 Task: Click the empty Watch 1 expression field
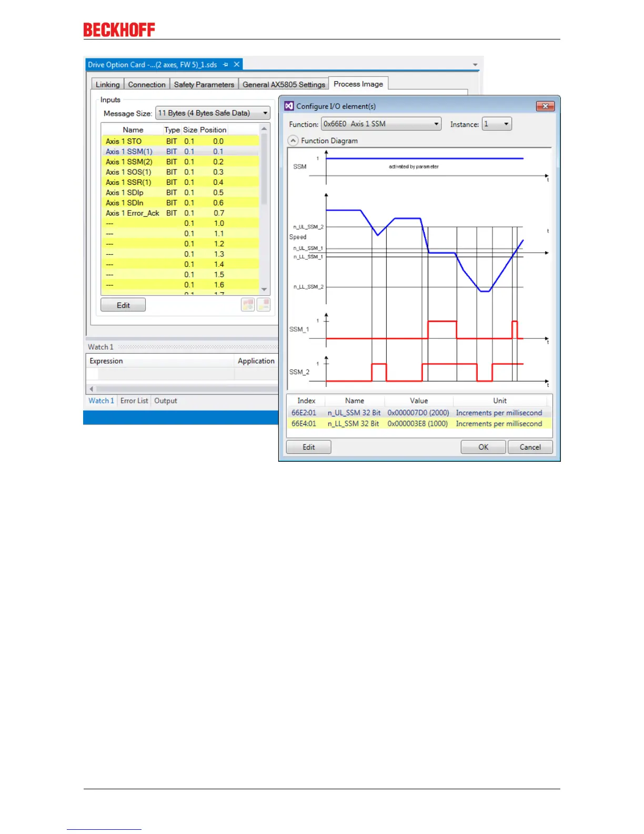(166, 373)
